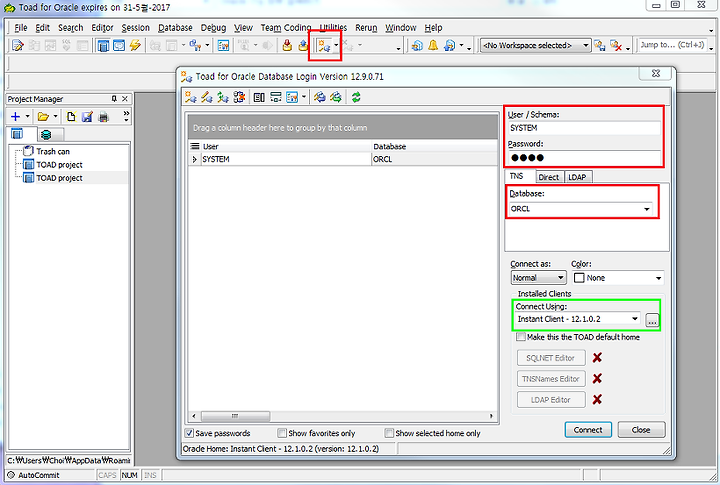720x485 pixels.
Task: Click the TNSNames Editor button
Action: [x=551, y=379]
